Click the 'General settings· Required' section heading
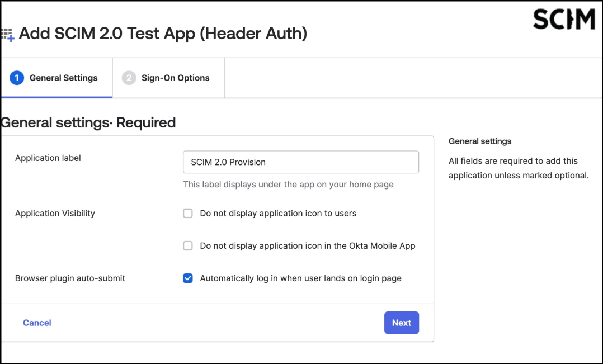Screen dimensions: 603x364 pyautogui.click(x=88, y=122)
